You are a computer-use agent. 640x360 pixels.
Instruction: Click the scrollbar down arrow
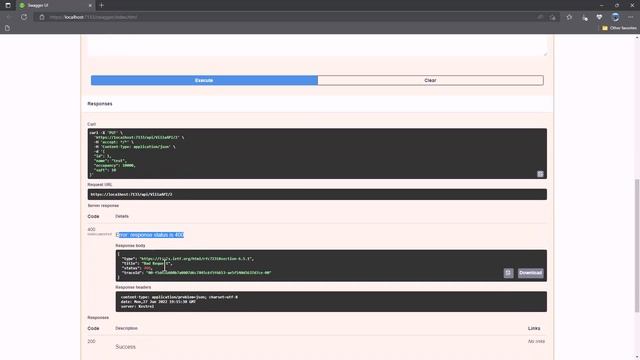[637, 357]
